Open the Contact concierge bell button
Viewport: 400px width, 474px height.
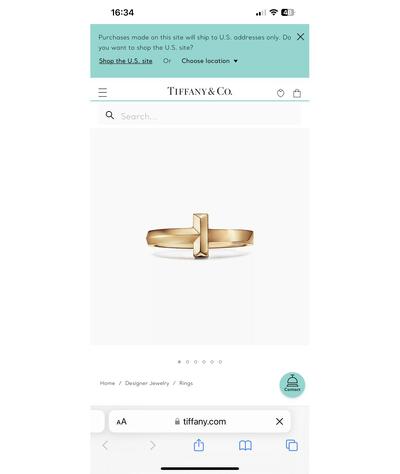click(292, 385)
